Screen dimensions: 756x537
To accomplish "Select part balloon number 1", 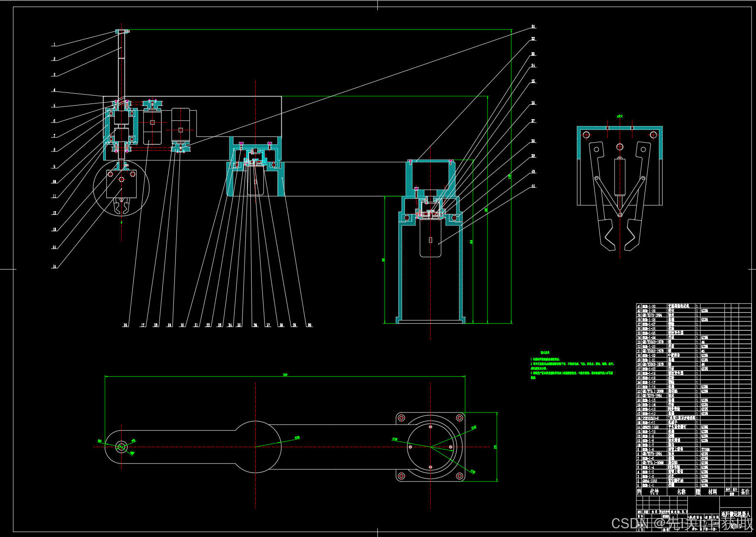I will click(54, 44).
